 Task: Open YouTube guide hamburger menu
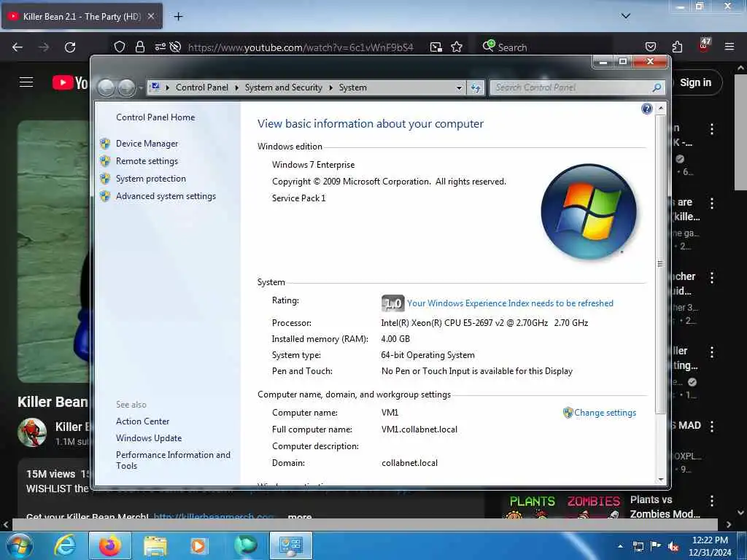pyautogui.click(x=26, y=82)
